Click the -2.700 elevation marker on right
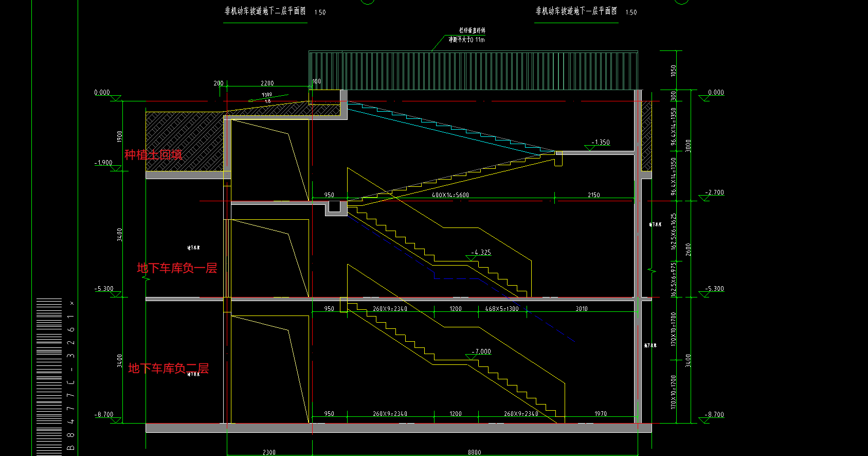 coord(714,192)
